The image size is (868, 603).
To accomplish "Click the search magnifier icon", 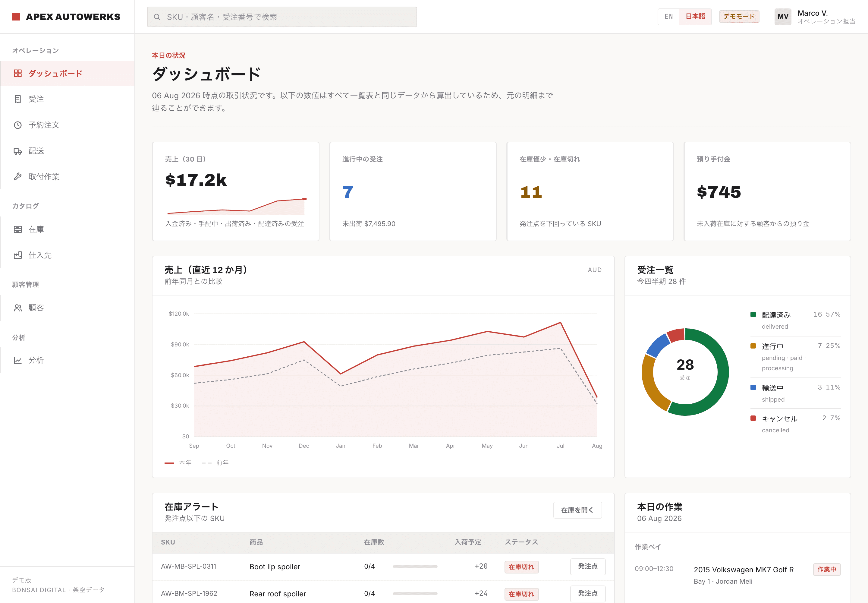I will (157, 17).
